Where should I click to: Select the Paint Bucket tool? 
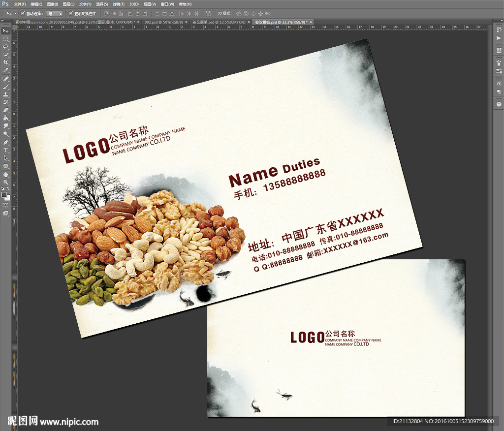[6, 118]
